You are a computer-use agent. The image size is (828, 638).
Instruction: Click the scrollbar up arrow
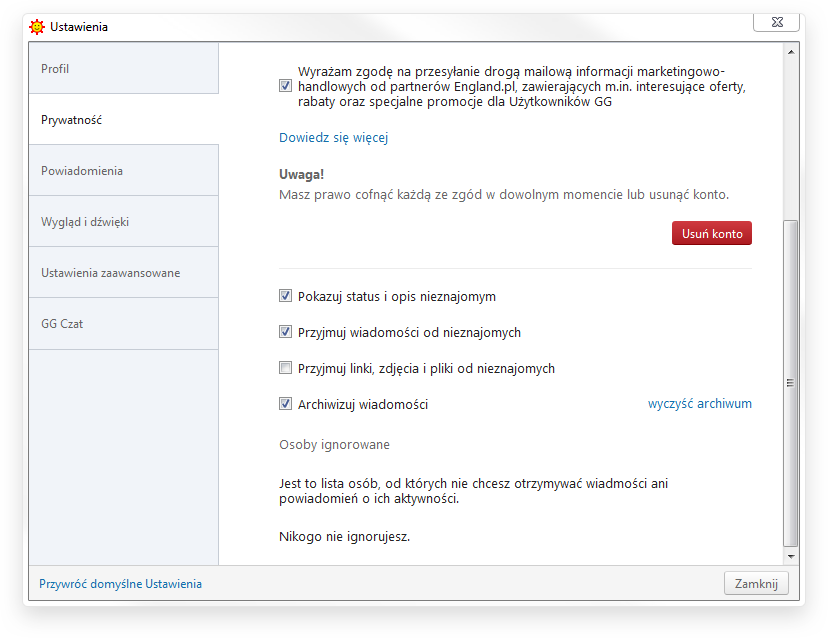[791, 52]
